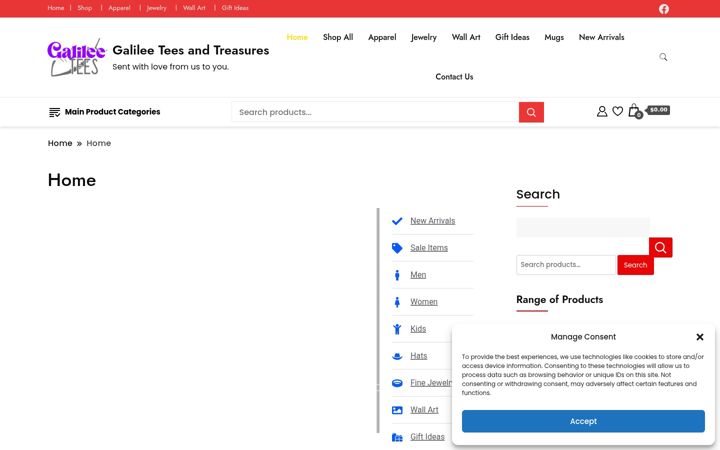
Task: Open New Arrivals in main navigation
Action: coord(602,37)
